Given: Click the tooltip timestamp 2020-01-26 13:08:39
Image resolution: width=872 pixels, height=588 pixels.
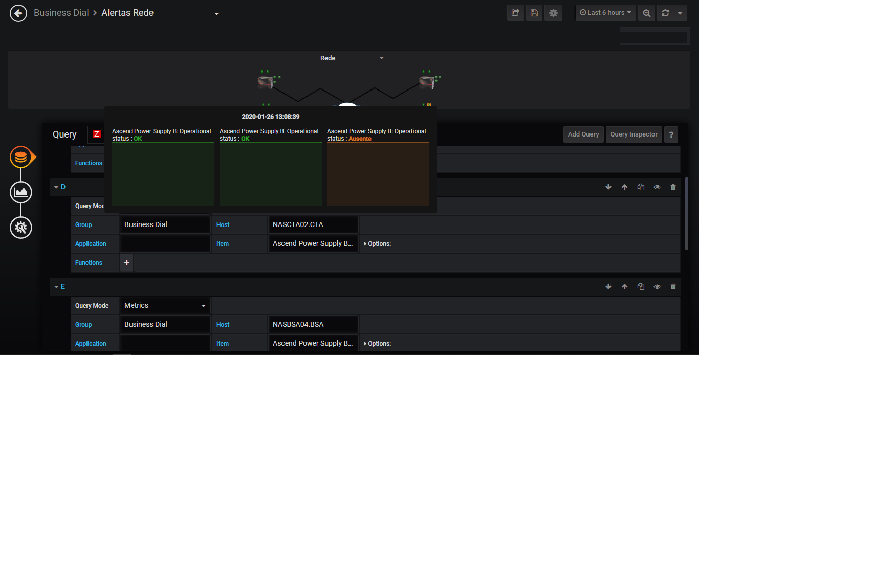Looking at the screenshot, I should tap(271, 117).
